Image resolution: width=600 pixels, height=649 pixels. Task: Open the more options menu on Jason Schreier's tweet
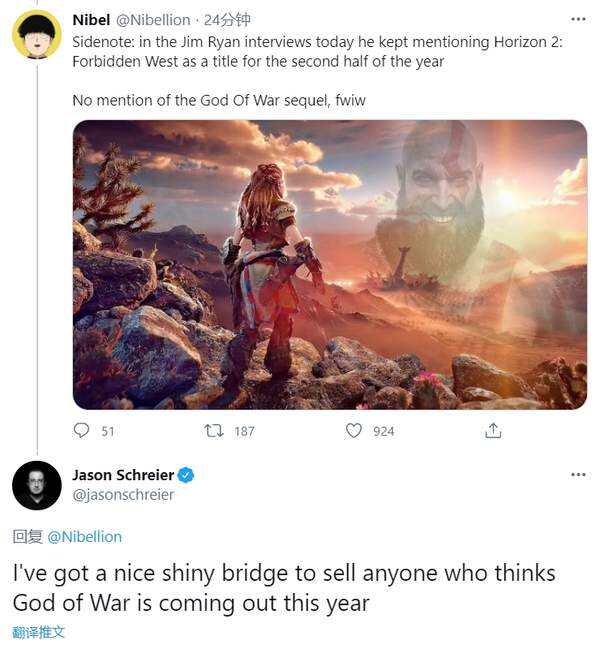[x=578, y=474]
